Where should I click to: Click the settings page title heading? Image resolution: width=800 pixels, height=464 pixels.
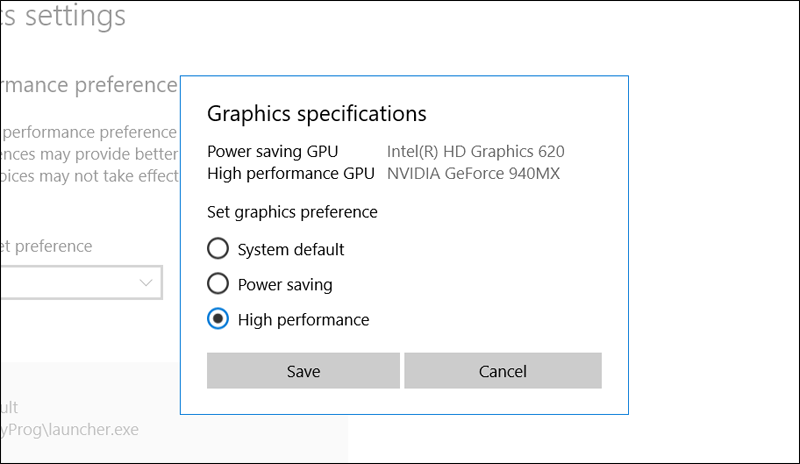(x=63, y=17)
